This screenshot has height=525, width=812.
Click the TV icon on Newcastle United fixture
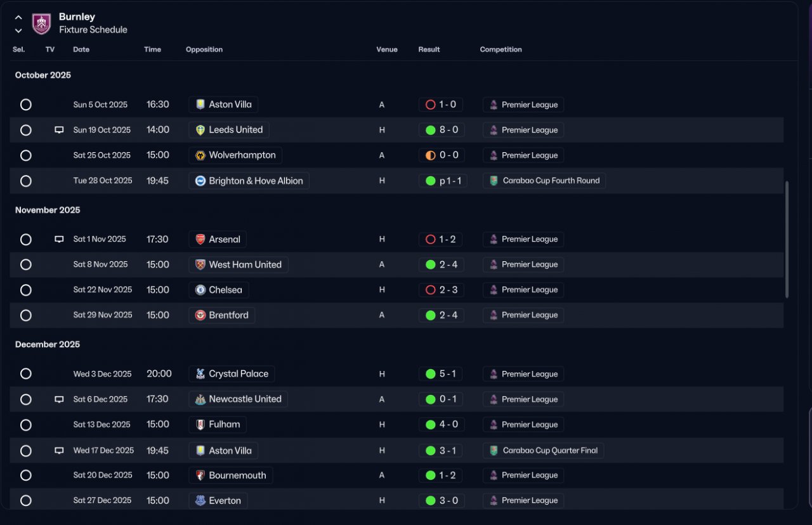point(59,399)
